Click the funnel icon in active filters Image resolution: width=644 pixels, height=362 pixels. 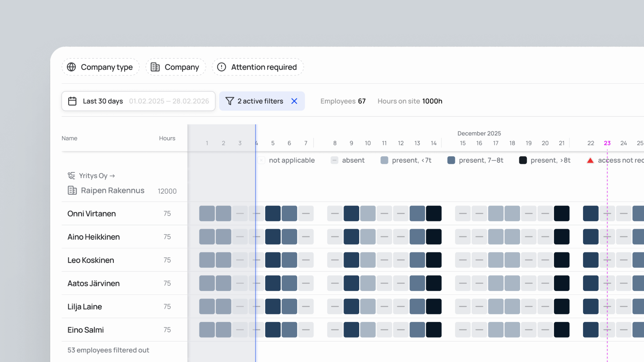[x=230, y=101]
